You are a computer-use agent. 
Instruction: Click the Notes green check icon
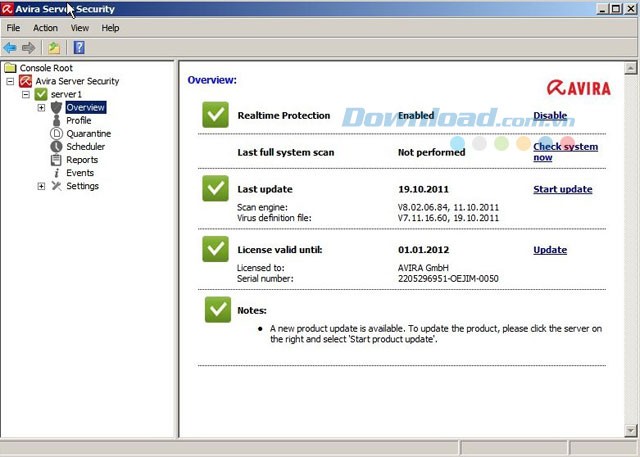[218, 310]
